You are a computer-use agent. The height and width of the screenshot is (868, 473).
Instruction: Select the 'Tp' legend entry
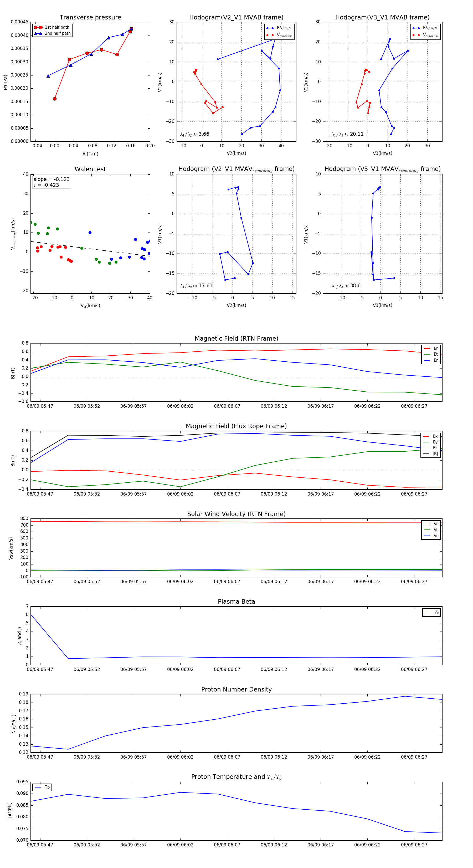42,788
